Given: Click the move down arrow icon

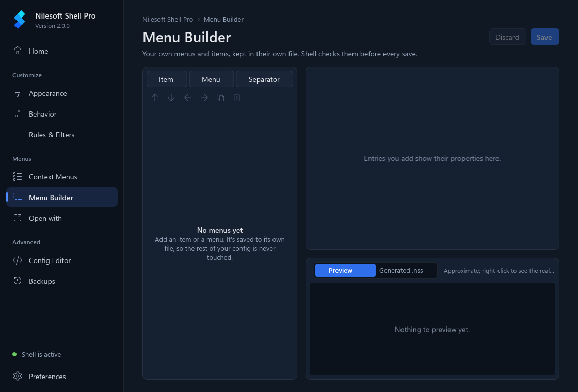Looking at the screenshot, I should tap(171, 97).
